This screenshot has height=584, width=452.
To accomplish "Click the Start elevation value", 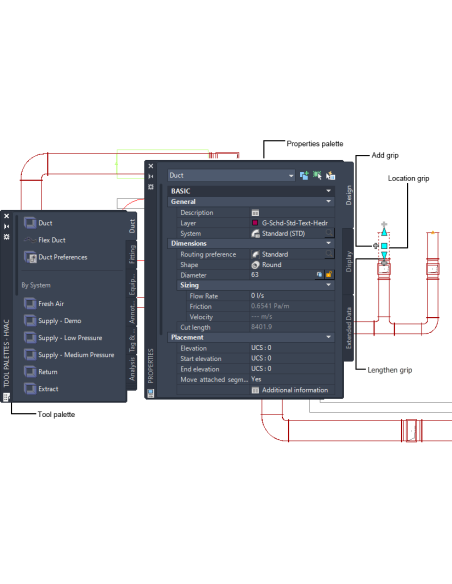I will (292, 358).
